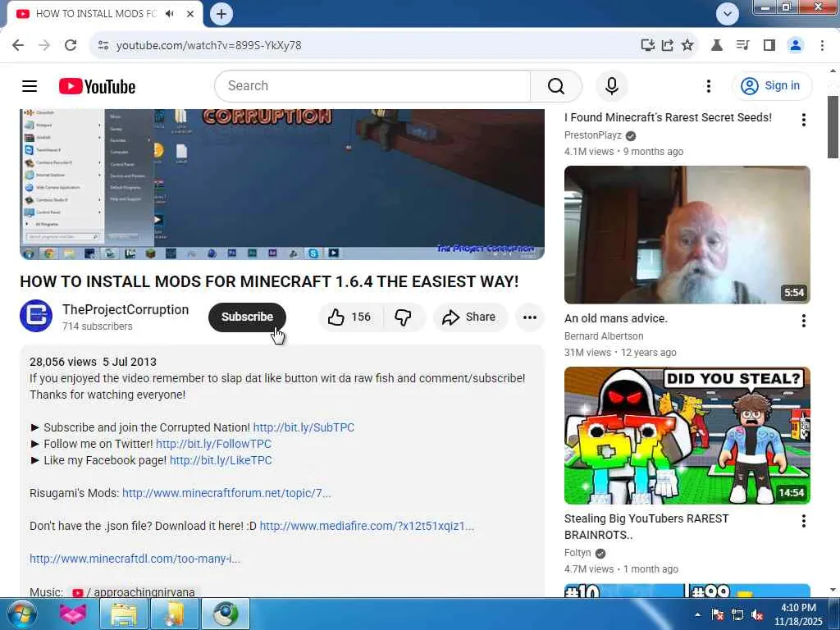Open Chrome three-dot menu
Screen dimensions: 840x630
[822, 45]
